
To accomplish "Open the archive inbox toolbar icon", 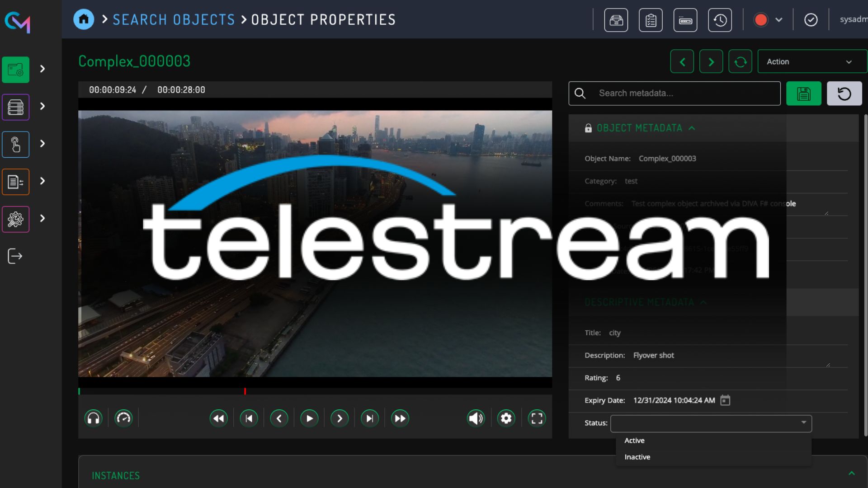I will (x=616, y=19).
